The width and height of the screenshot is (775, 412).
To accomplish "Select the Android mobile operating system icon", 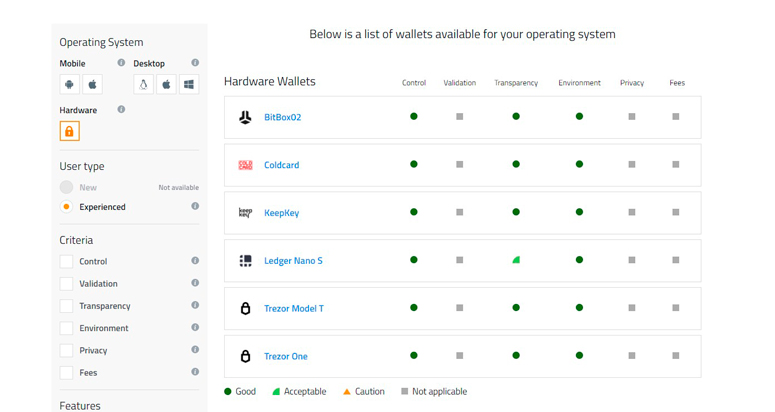I will (x=70, y=85).
